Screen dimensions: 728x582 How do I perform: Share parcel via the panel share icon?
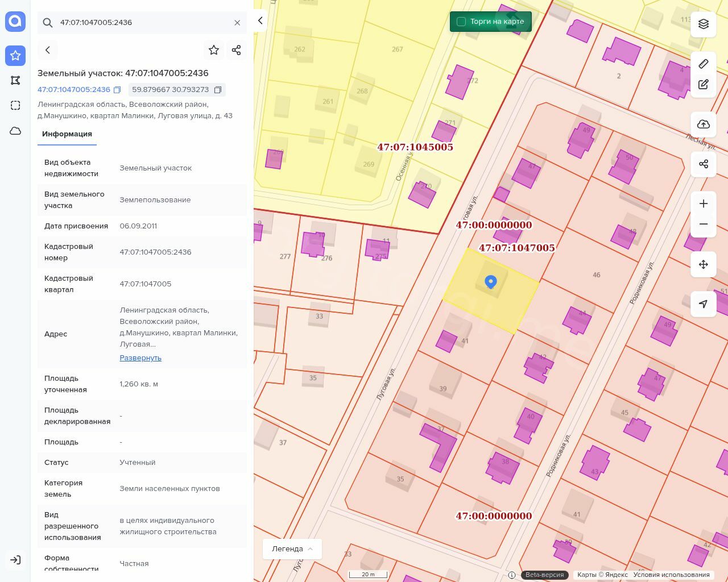237,50
